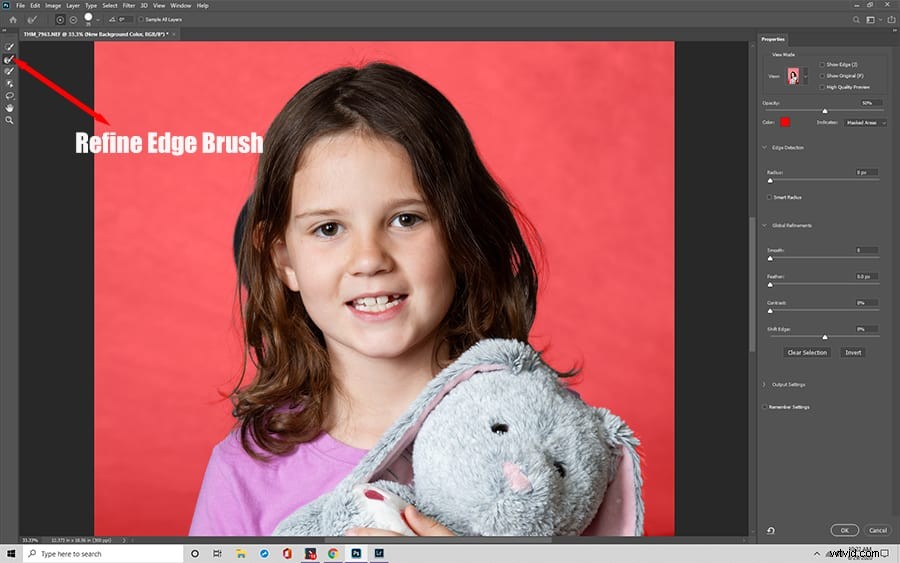Open File Explorer from the taskbar
The image size is (900, 563).
240,554
